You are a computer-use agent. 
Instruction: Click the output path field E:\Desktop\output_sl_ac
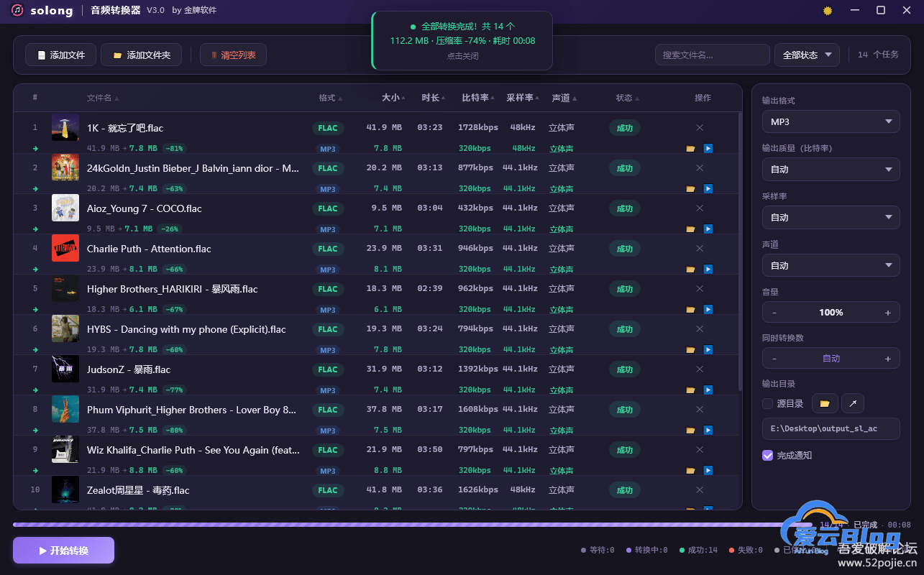(x=831, y=428)
